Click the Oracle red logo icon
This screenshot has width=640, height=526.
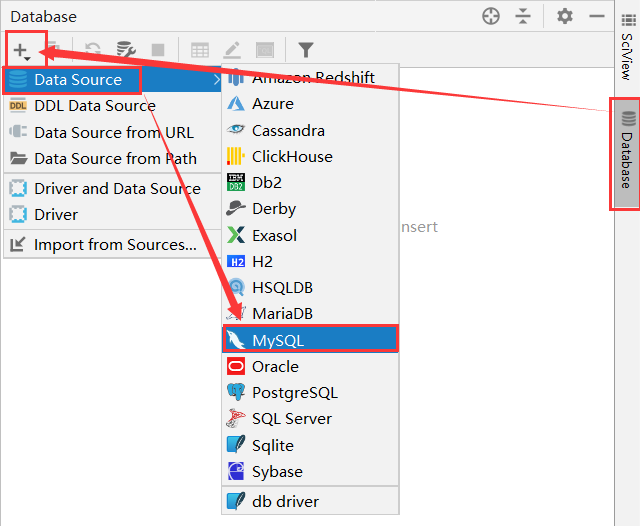[236, 366]
